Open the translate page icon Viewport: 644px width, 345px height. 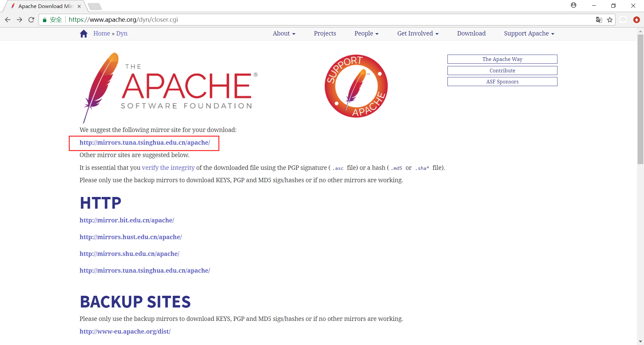pyautogui.click(x=599, y=20)
